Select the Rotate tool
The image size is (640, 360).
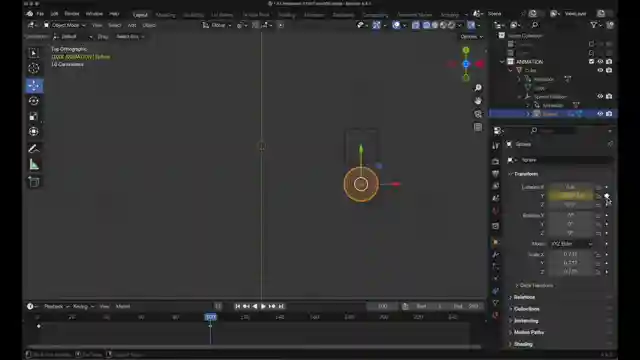[34, 101]
